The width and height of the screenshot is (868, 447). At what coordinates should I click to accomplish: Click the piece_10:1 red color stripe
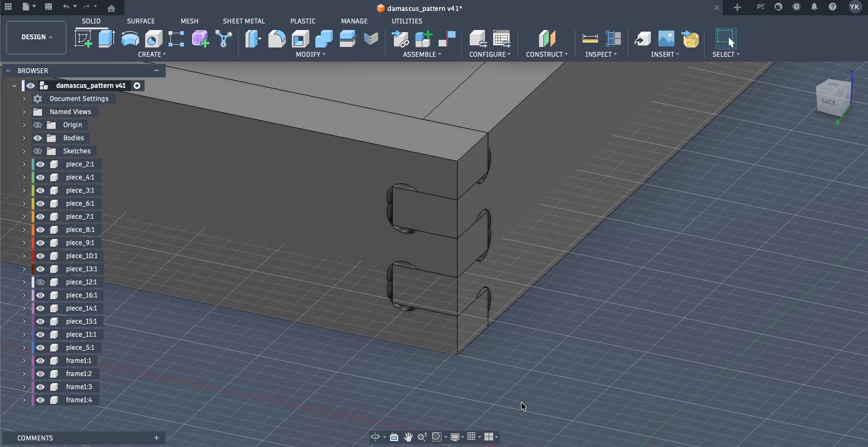(x=33, y=256)
